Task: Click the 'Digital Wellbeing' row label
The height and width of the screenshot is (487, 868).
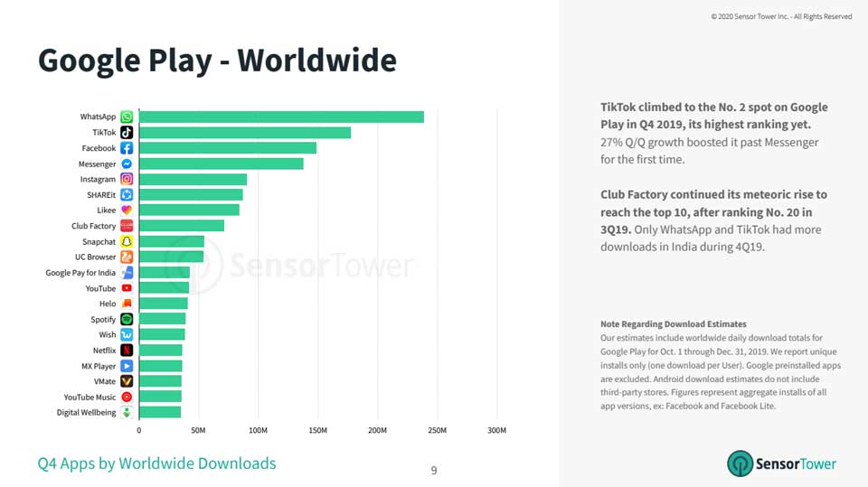Action: click(x=87, y=413)
